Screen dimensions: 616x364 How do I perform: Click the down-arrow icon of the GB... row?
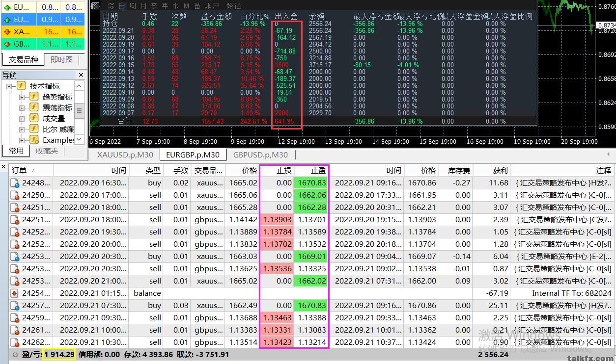(7, 44)
